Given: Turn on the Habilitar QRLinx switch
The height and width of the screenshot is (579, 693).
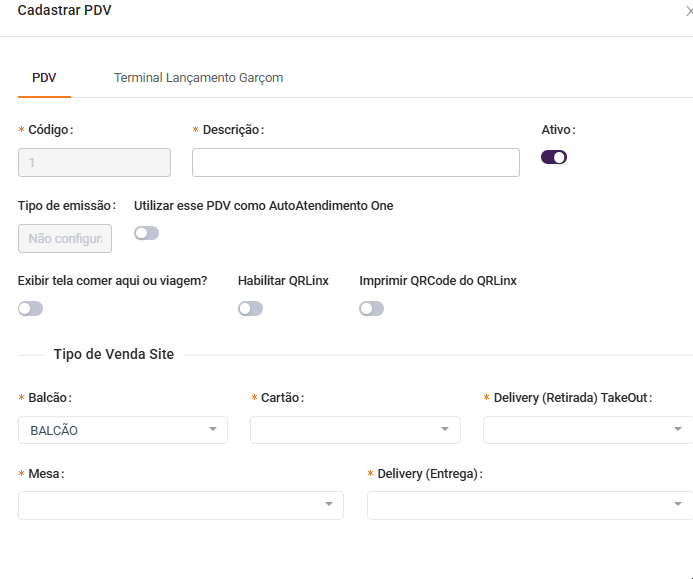Looking at the screenshot, I should tap(250, 309).
